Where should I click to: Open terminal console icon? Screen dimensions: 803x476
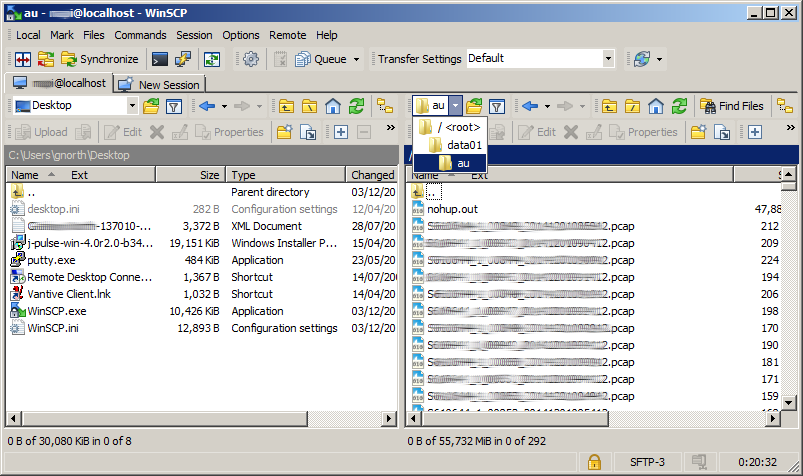coord(160,59)
